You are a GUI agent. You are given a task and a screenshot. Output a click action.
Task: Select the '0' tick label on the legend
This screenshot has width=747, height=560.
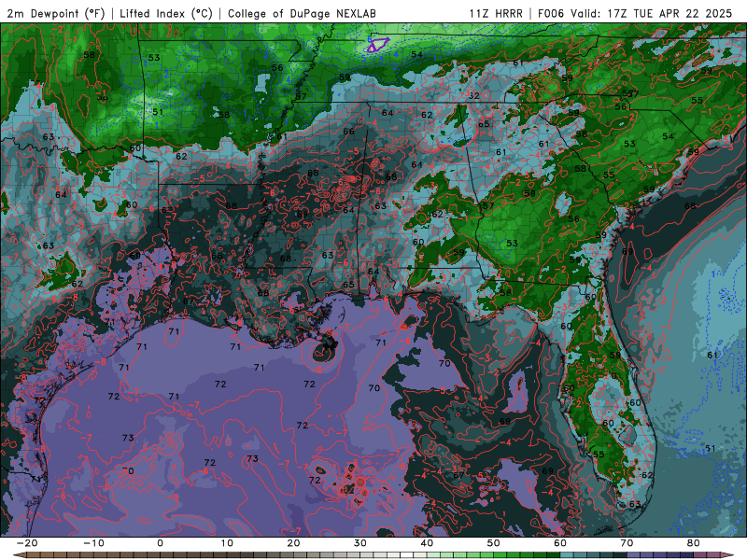pos(160,543)
